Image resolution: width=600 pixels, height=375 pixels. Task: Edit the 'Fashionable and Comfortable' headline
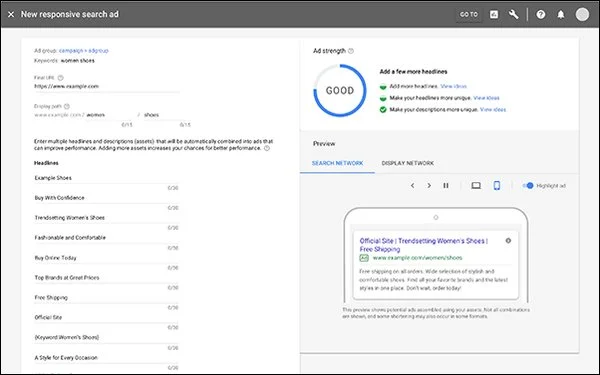[106, 238]
